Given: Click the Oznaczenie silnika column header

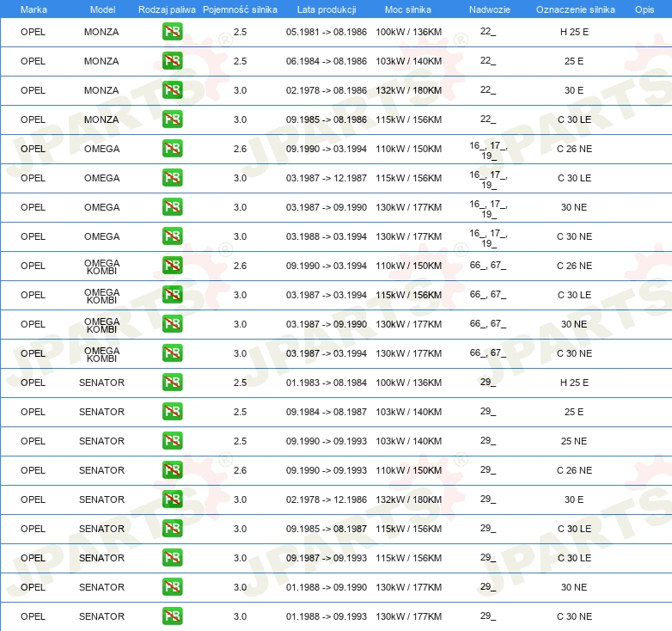Looking at the screenshot, I should (x=576, y=9).
